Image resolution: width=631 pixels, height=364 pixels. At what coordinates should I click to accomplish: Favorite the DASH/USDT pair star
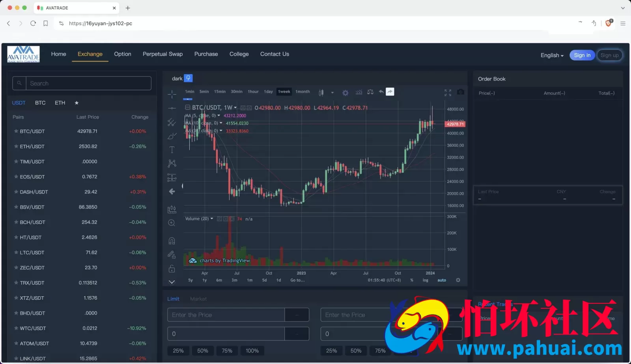16,192
